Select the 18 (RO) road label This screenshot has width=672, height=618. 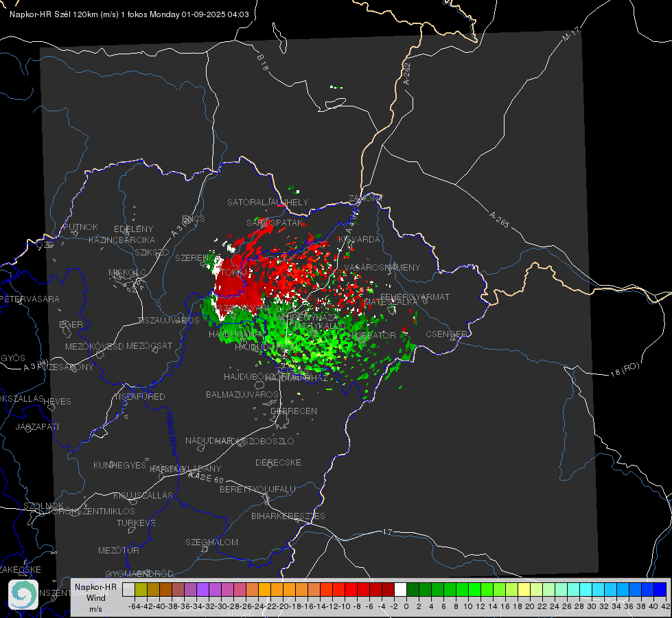pyautogui.click(x=625, y=369)
